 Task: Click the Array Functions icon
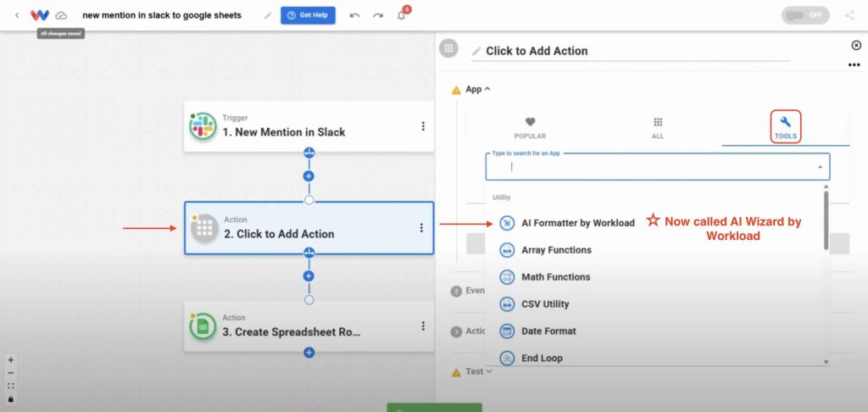coord(507,250)
